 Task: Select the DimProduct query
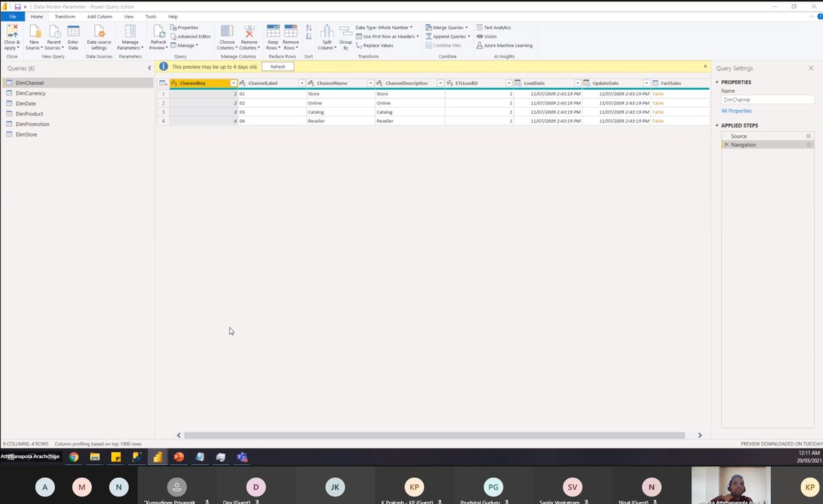pyautogui.click(x=77, y=114)
